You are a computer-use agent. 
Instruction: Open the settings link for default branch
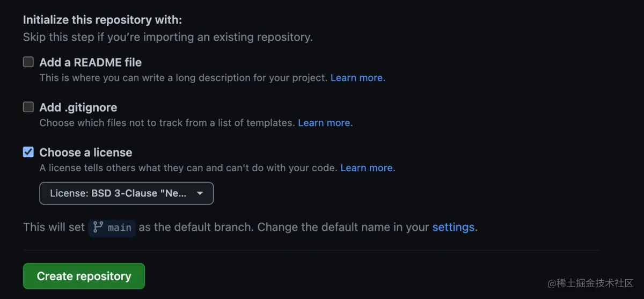pos(453,227)
